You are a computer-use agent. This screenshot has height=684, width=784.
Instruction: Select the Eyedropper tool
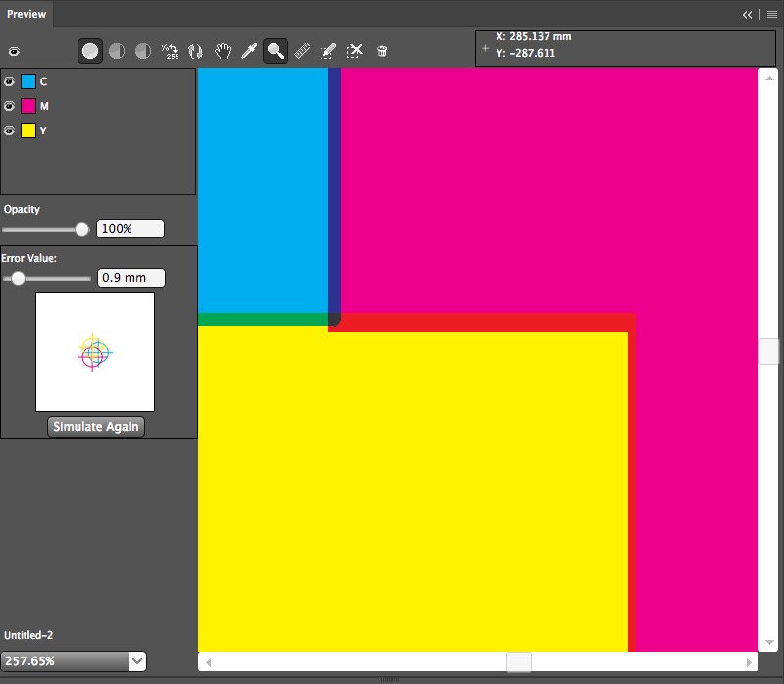[249, 51]
